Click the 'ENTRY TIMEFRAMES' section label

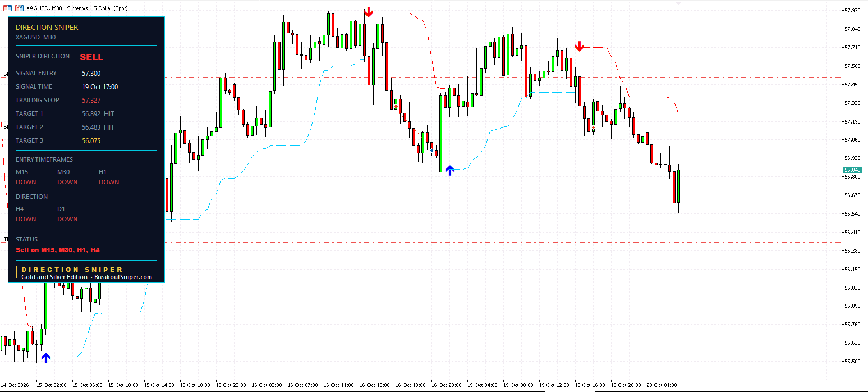[x=44, y=159]
